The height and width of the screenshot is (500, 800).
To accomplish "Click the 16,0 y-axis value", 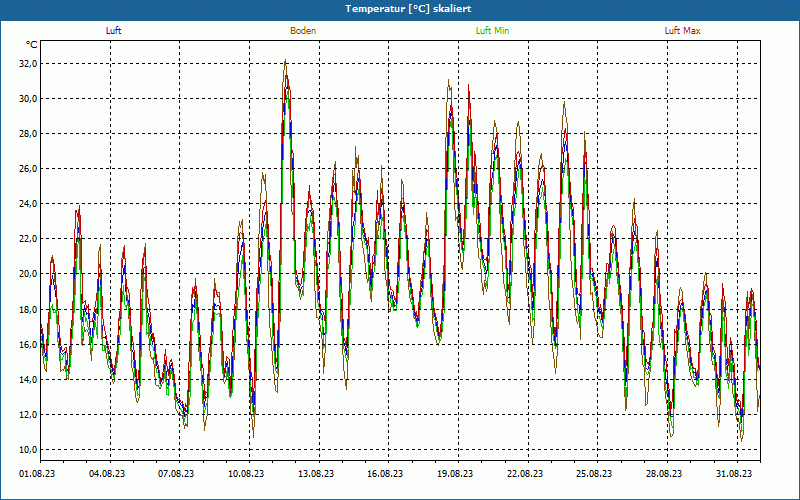I will tap(28, 344).
